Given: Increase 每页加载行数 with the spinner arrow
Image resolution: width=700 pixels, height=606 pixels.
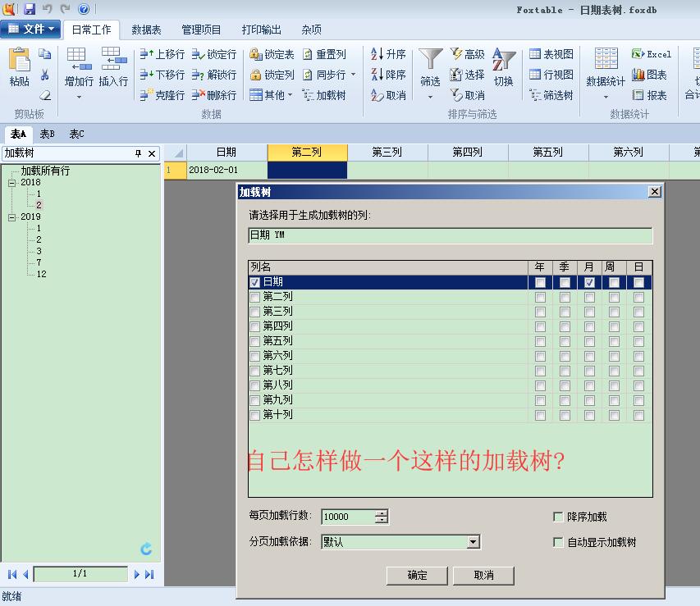Looking at the screenshot, I should point(381,513).
